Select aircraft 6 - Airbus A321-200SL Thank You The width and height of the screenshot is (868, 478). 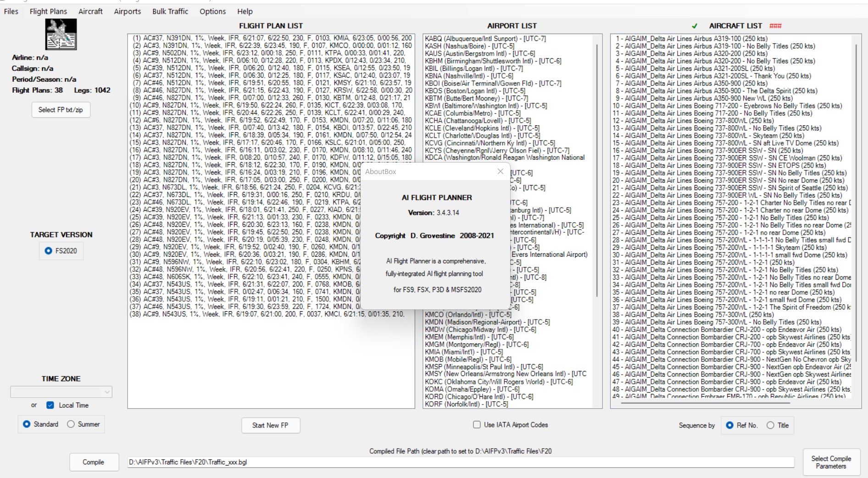click(x=713, y=76)
